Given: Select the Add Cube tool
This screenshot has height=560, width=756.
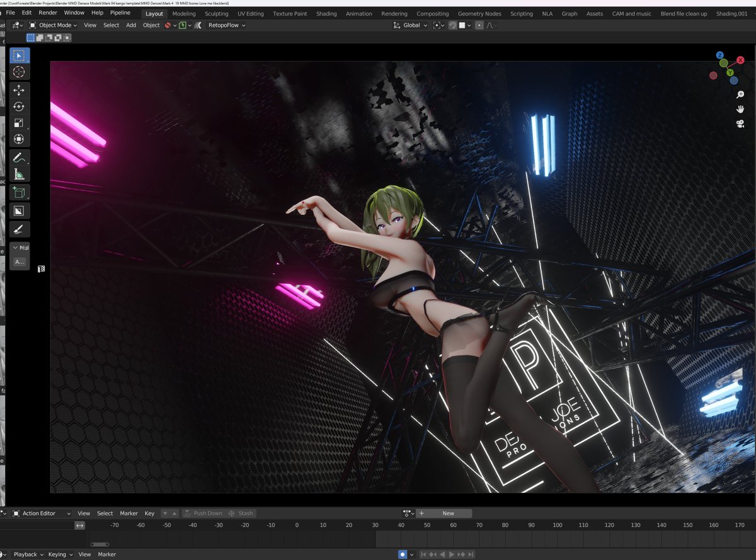Looking at the screenshot, I should tap(19, 192).
